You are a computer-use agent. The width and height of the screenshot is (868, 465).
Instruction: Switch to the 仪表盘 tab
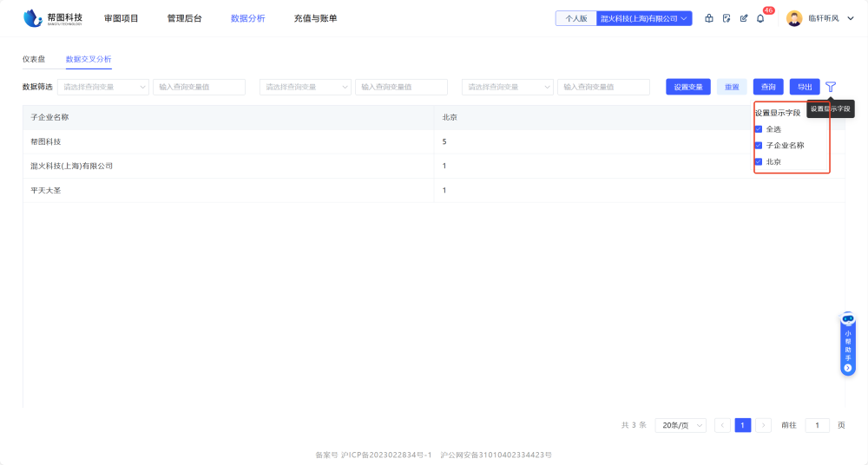34,59
